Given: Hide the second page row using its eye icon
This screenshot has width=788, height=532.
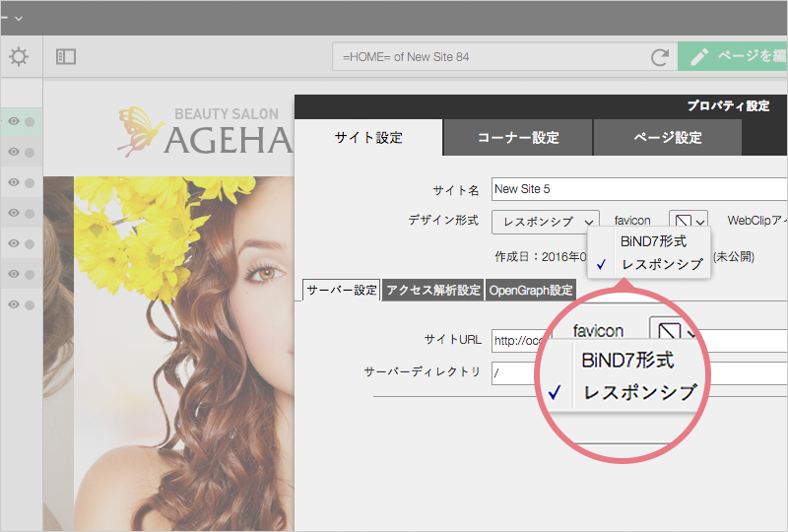Looking at the screenshot, I should coord(14,153).
